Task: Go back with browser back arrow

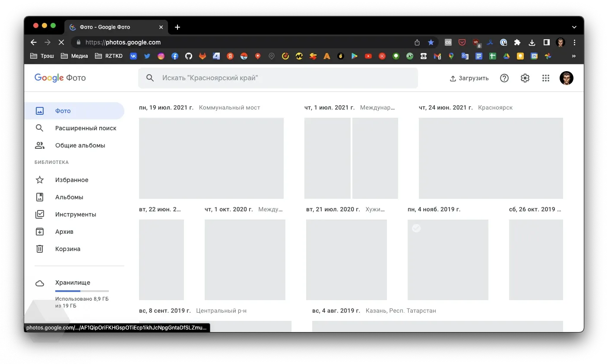Action: coord(34,42)
